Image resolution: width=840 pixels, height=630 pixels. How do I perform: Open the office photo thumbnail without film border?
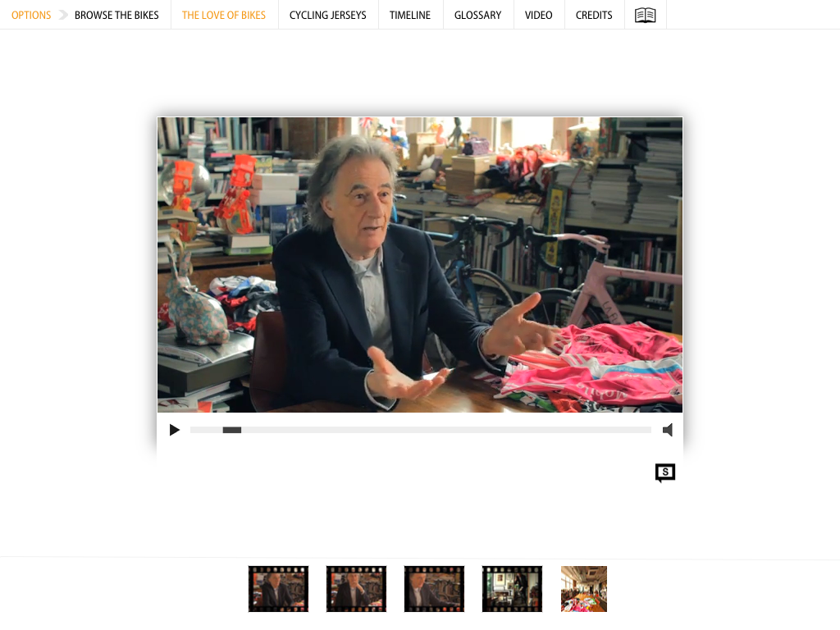tap(584, 589)
